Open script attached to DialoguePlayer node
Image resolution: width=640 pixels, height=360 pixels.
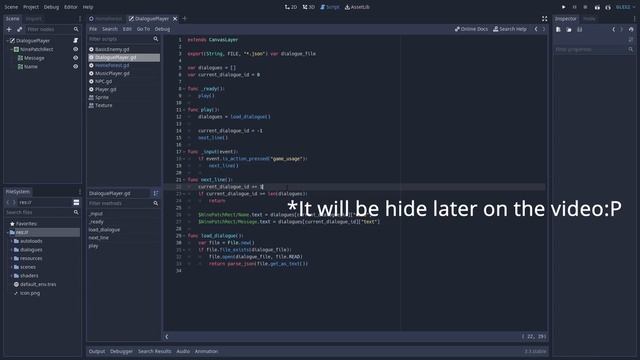(x=76, y=40)
